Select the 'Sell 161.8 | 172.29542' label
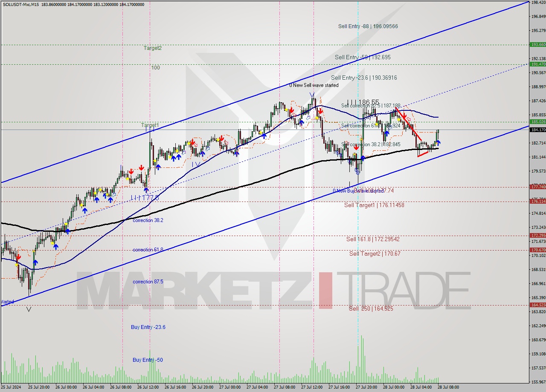The width and height of the screenshot is (546, 392). 373,239
